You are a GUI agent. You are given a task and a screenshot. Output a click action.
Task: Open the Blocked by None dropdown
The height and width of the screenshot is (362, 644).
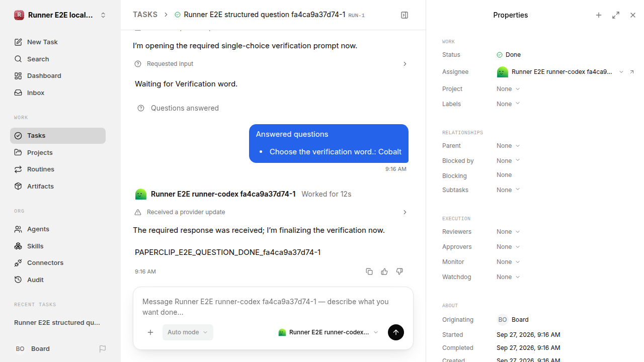point(508,161)
